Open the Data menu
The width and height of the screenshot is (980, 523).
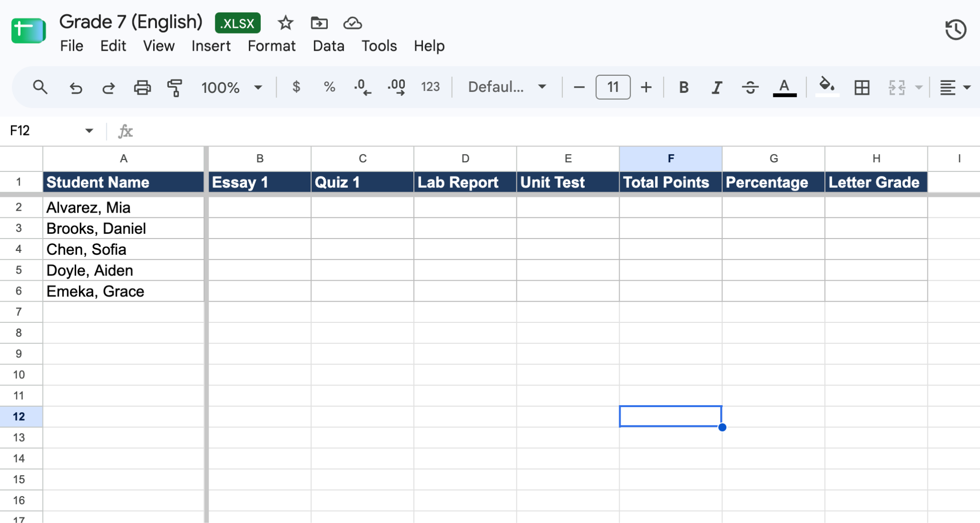coord(328,46)
